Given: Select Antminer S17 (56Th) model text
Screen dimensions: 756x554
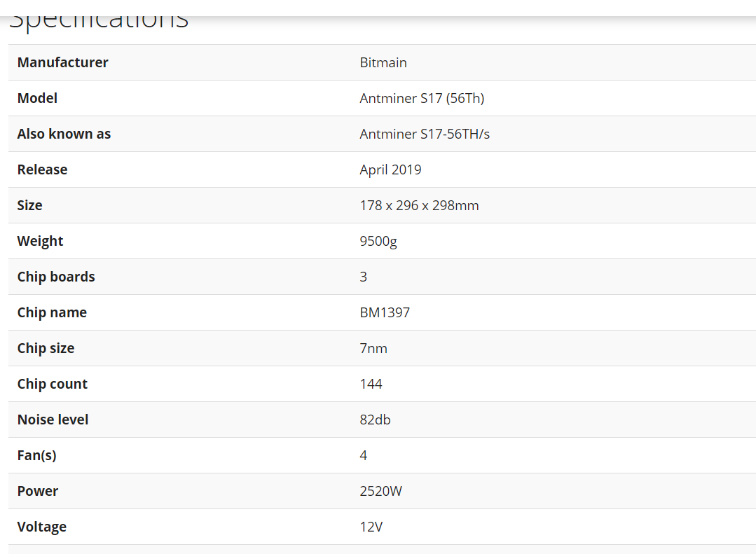Looking at the screenshot, I should (x=422, y=98).
